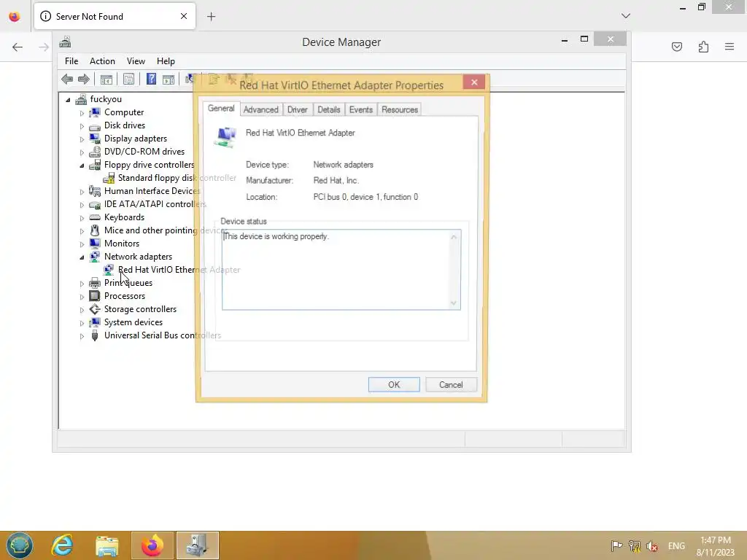
Task: Click Cancel in the adapter Properties dialog
Action: (451, 385)
